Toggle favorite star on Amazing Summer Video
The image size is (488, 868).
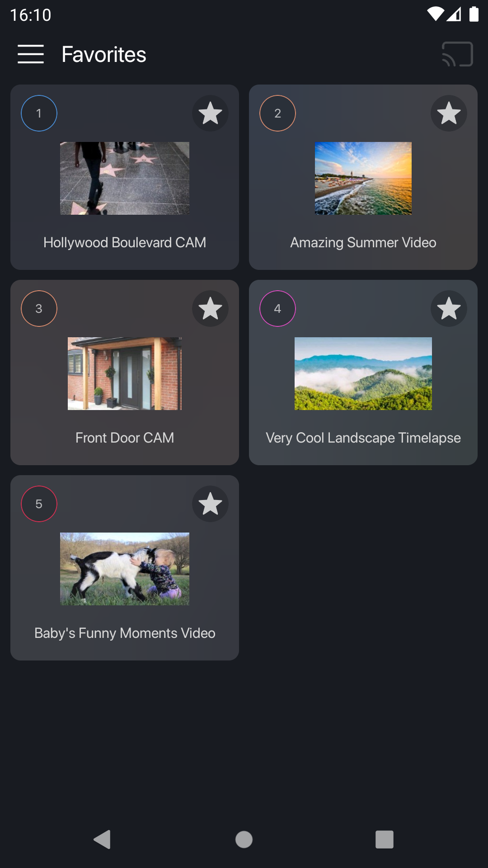(449, 113)
